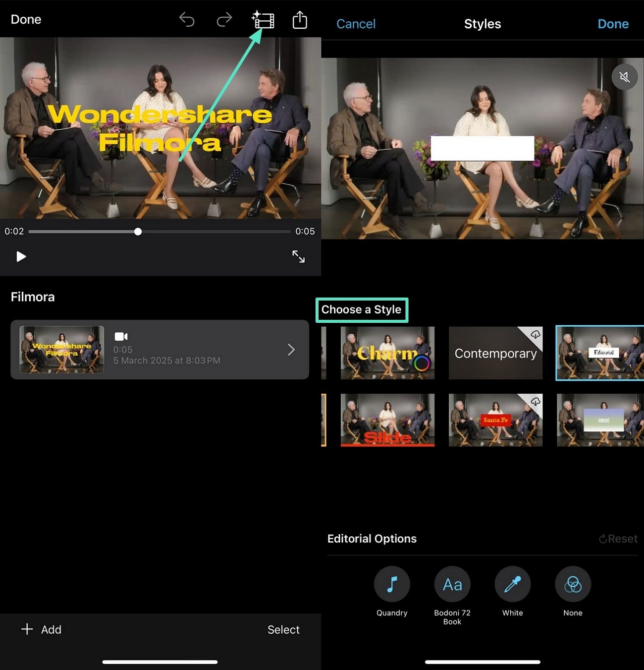This screenshot has height=670, width=644.
Task: Choose the Slide style
Action: [x=387, y=420]
